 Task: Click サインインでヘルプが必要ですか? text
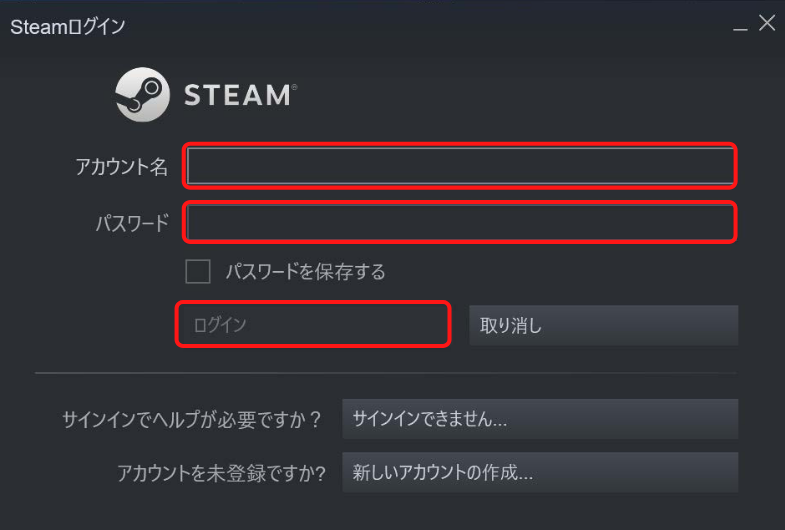191,419
